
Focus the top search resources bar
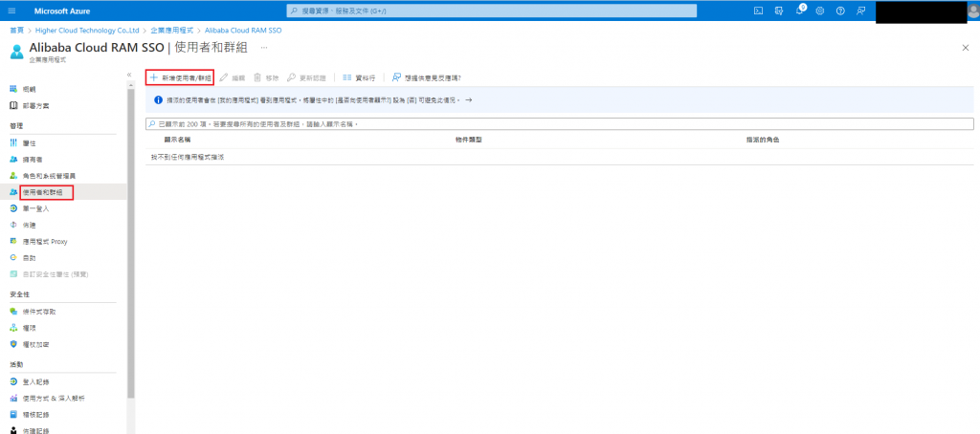coord(492,11)
